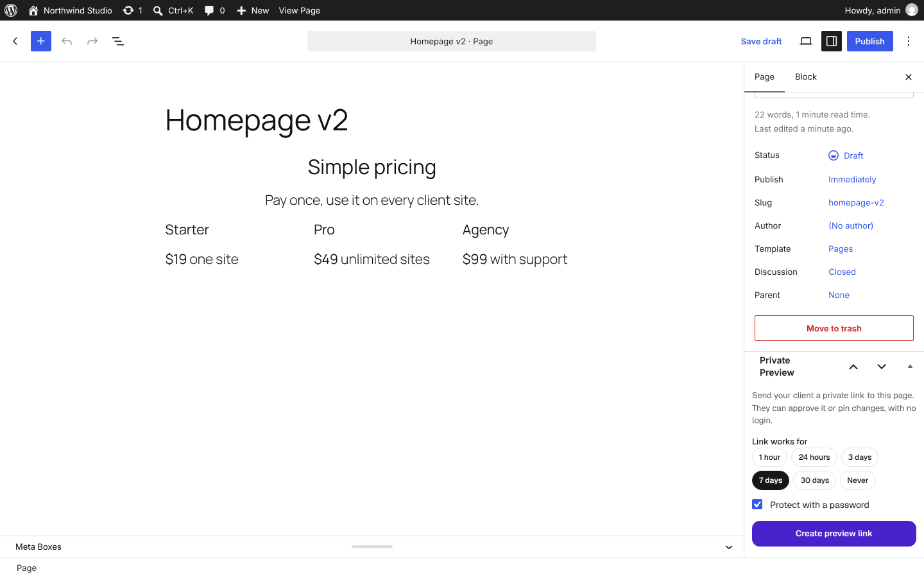Click Create preview link button
This screenshot has width=924, height=578.
click(x=834, y=534)
